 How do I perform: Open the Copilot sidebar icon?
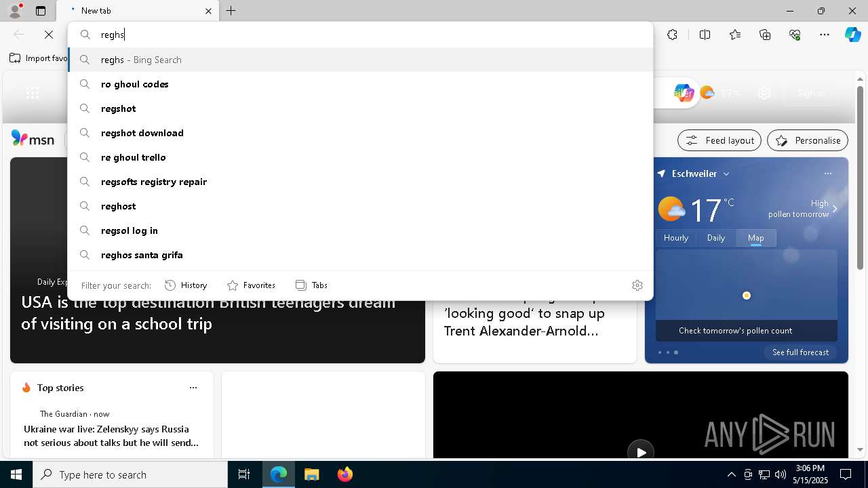point(852,35)
